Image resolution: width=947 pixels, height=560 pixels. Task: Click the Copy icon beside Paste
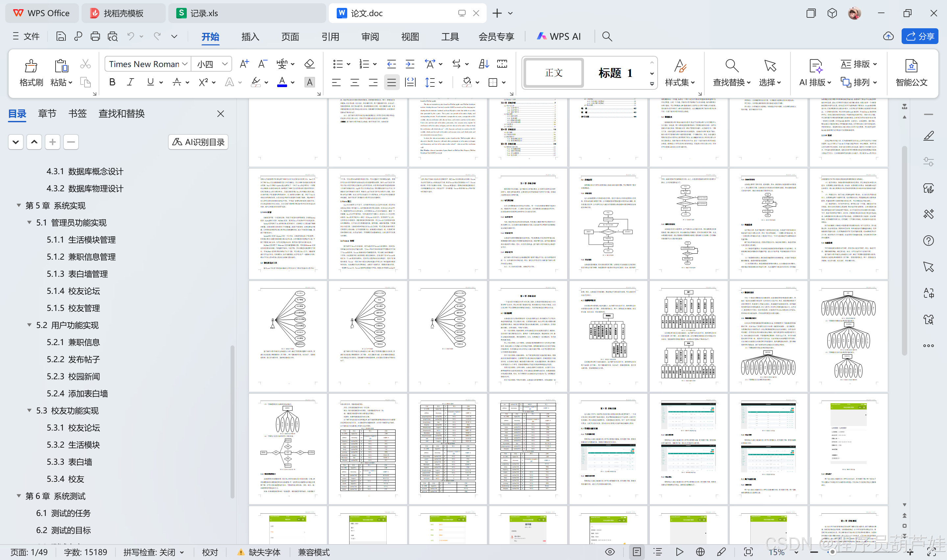point(85,82)
